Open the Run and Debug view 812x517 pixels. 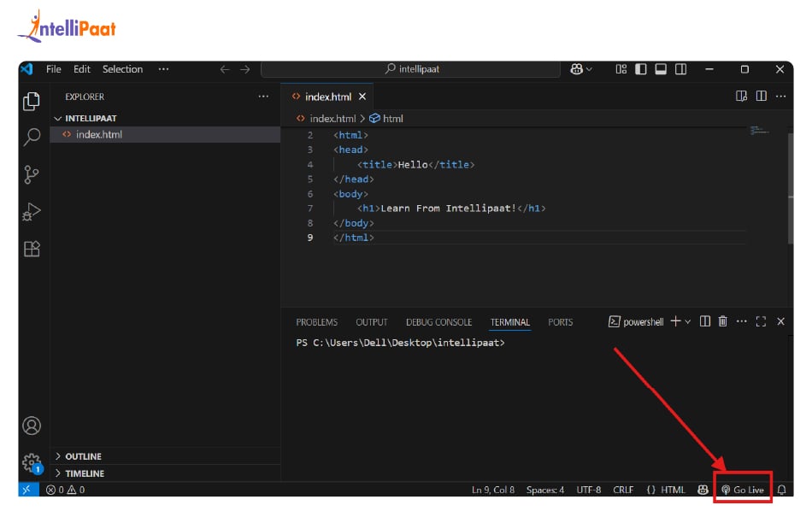tap(32, 212)
